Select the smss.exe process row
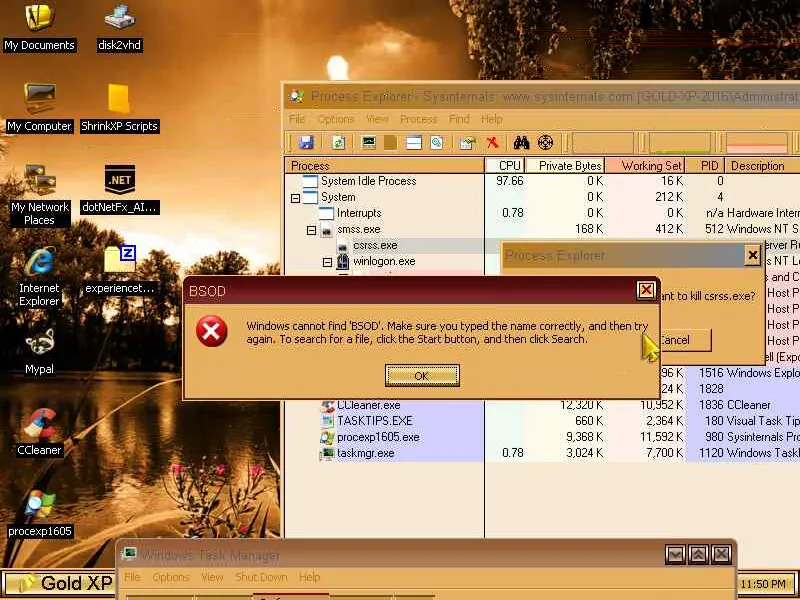The height and width of the screenshot is (600, 800). pyautogui.click(x=542, y=229)
